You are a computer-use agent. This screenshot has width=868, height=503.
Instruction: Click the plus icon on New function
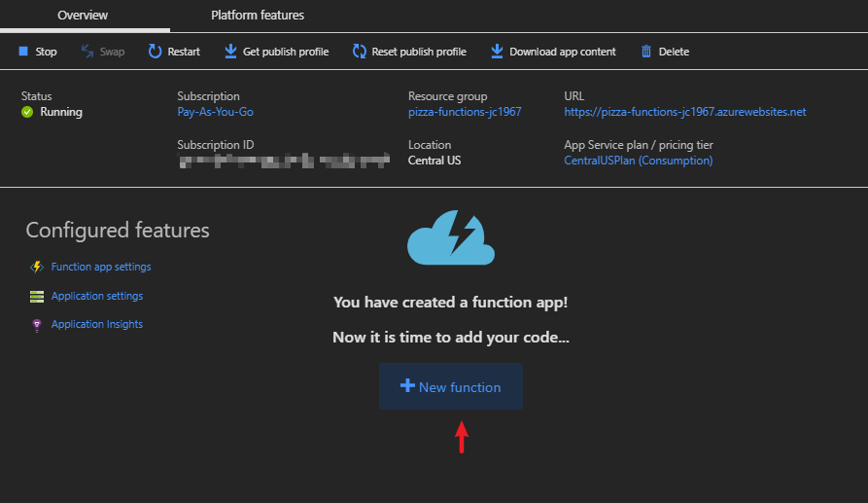point(407,385)
